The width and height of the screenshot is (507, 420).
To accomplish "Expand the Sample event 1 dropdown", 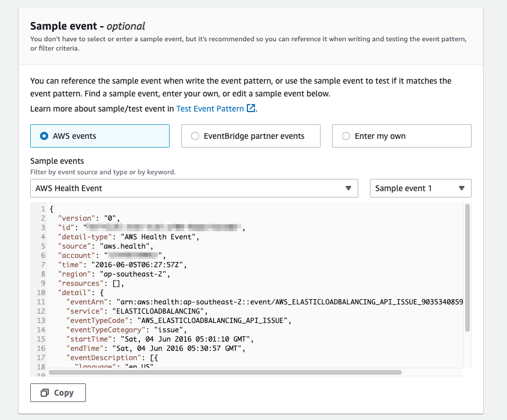I will [420, 188].
